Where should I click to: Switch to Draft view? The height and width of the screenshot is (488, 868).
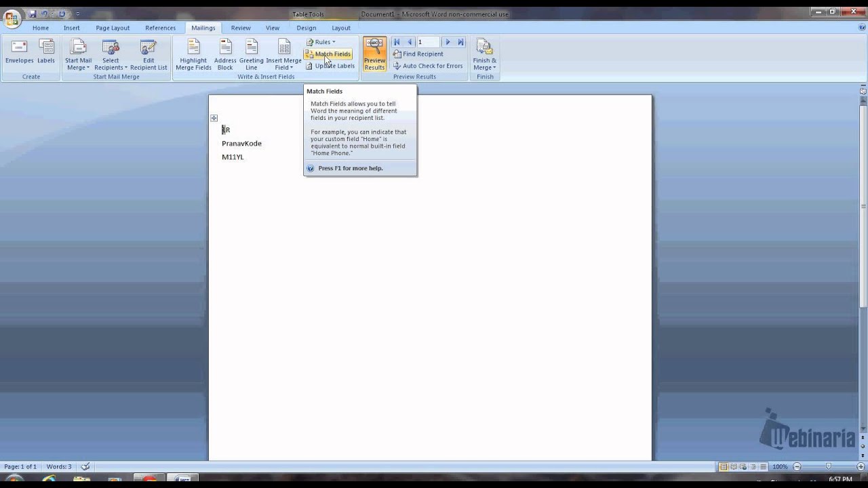[x=762, y=467]
